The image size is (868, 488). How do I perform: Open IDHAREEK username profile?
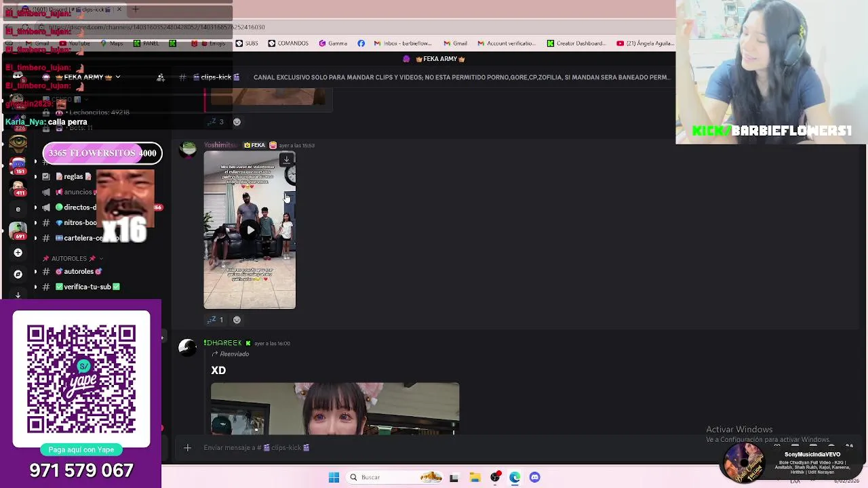(222, 343)
